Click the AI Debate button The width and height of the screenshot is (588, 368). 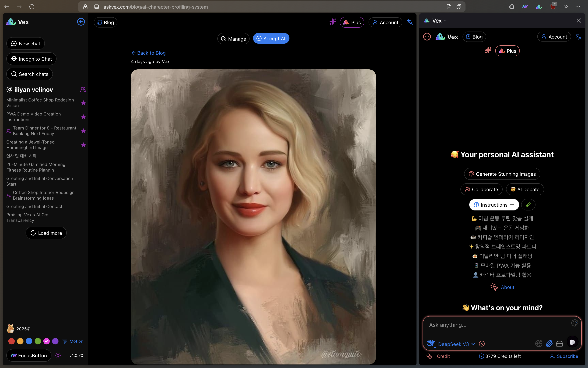(x=525, y=189)
